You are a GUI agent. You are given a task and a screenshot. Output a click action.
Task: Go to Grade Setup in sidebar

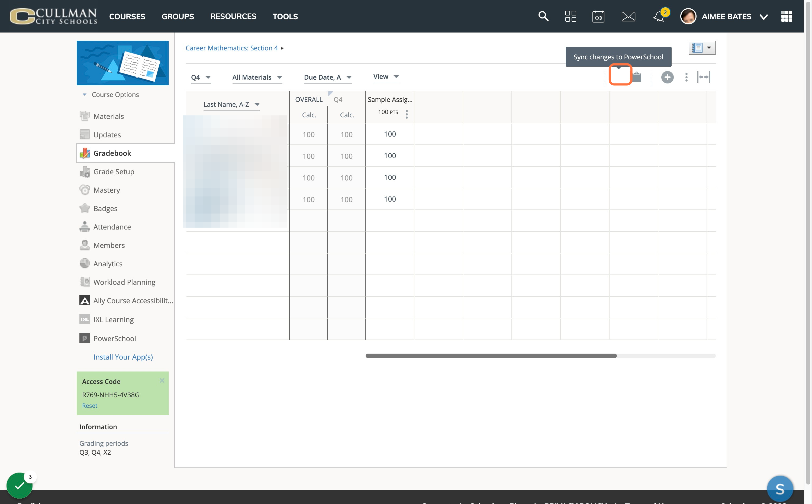pyautogui.click(x=114, y=172)
